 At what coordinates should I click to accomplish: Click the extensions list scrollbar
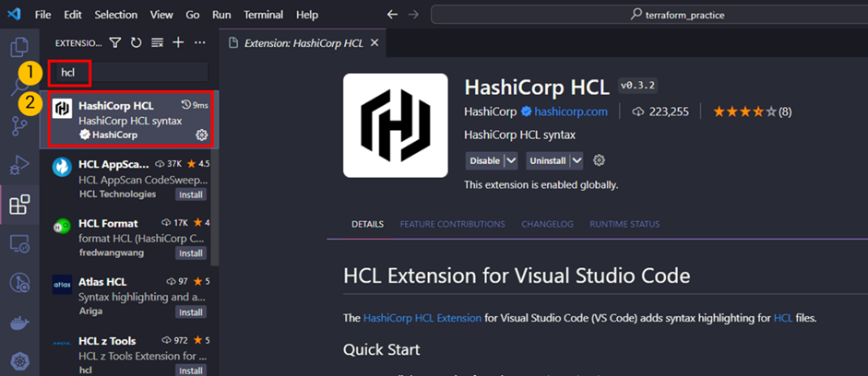coord(216,179)
